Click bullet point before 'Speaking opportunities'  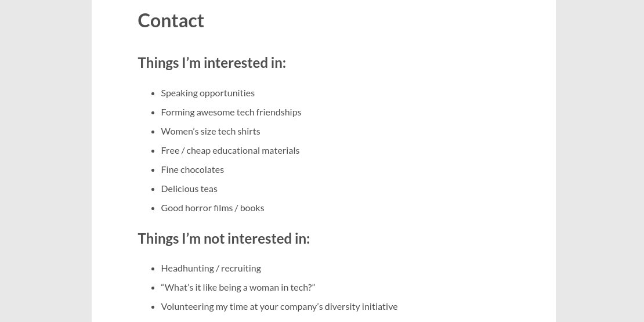point(153,93)
